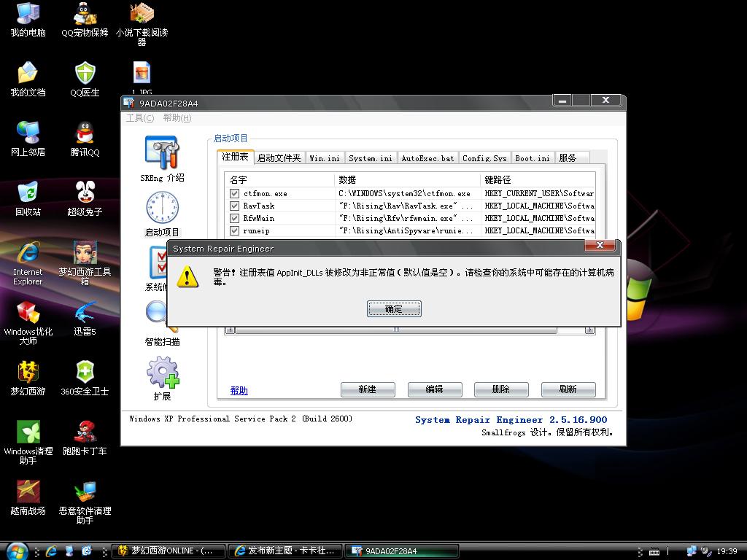Launch Windows优化大师 desktop icon
The height and width of the screenshot is (560, 747).
coord(28,323)
